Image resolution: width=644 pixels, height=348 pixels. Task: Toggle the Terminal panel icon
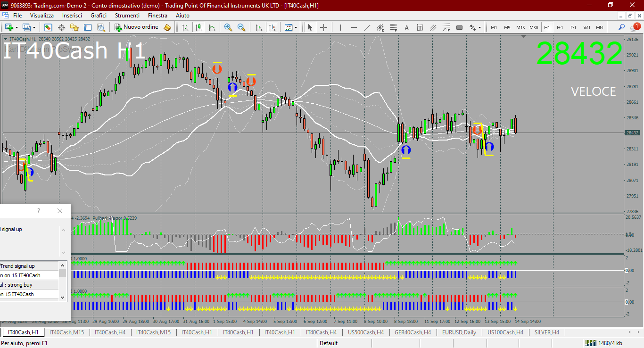point(88,27)
